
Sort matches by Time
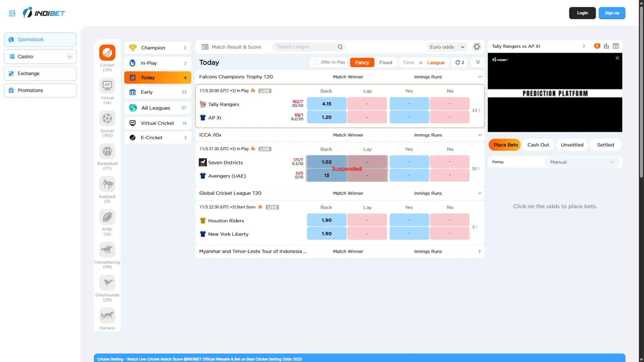coord(408,63)
